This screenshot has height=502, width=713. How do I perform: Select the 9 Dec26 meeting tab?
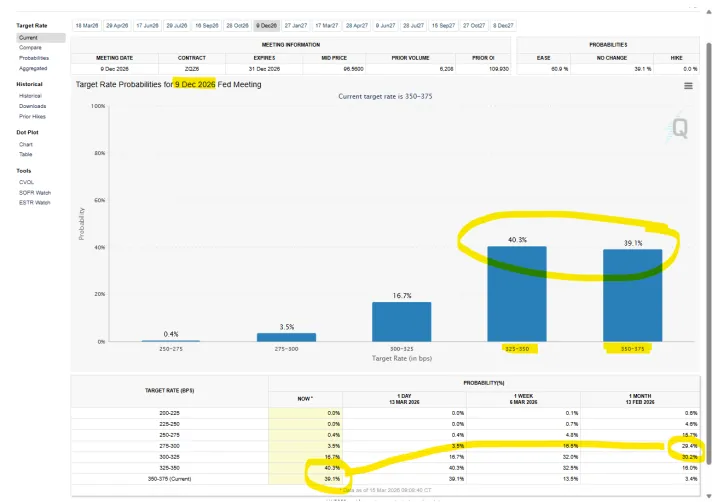click(x=266, y=25)
